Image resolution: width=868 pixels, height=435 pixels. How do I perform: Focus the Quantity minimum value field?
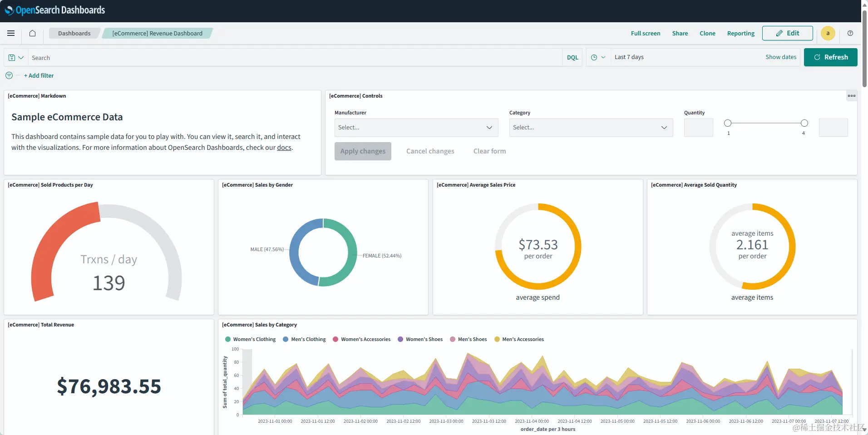pyautogui.click(x=699, y=128)
